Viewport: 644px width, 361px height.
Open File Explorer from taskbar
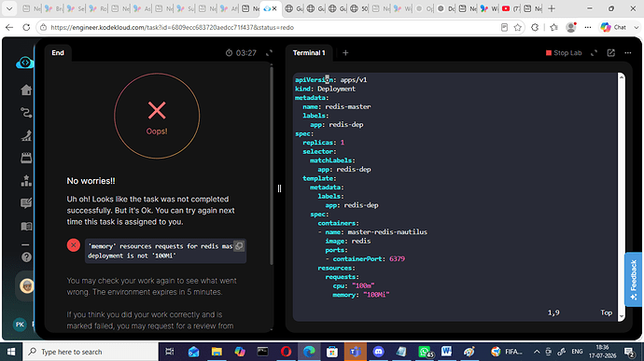pyautogui.click(x=217, y=352)
